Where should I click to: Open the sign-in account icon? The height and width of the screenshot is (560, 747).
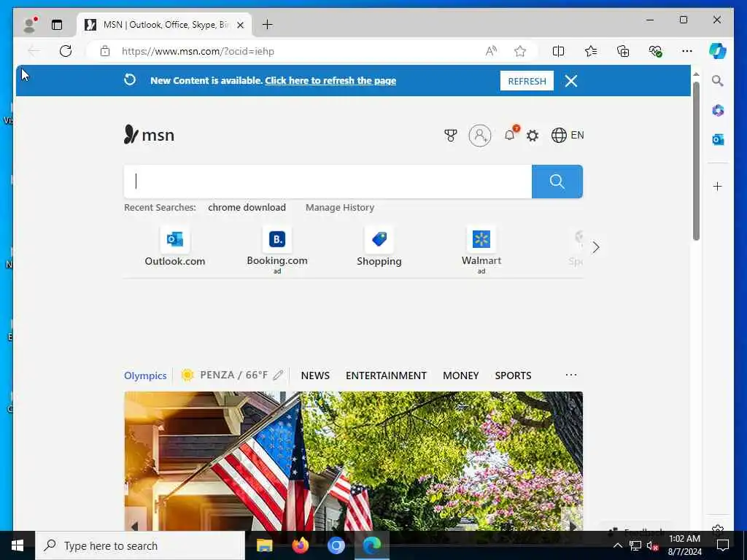480,136
